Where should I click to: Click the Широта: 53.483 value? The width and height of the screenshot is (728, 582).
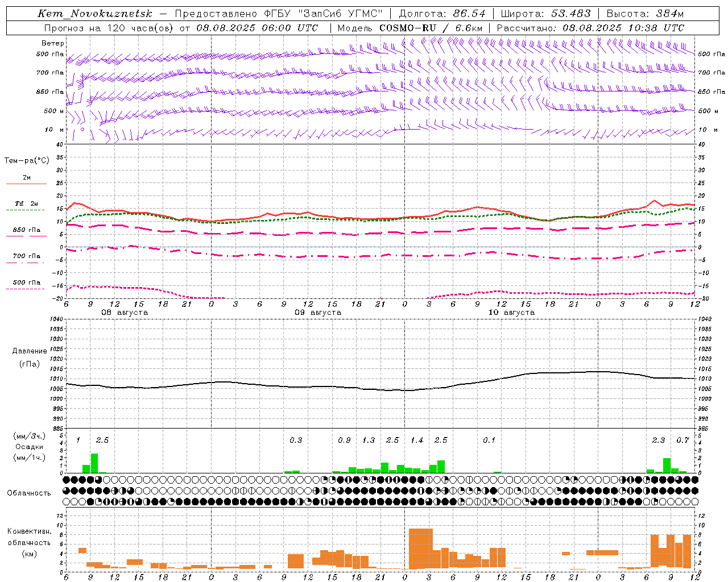[545, 14]
